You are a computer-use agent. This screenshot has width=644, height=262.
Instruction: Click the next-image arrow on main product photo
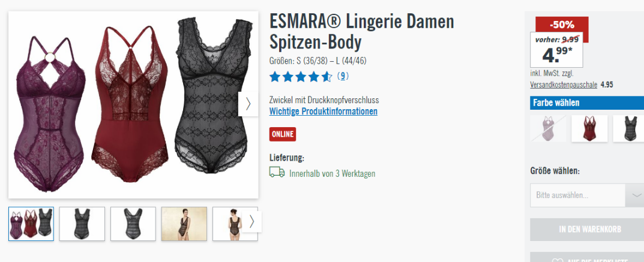point(248,104)
